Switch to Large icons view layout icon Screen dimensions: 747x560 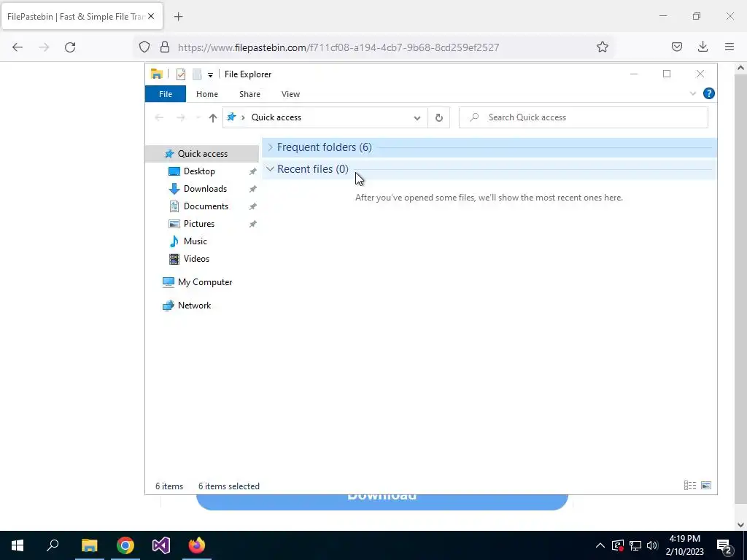[x=706, y=485]
